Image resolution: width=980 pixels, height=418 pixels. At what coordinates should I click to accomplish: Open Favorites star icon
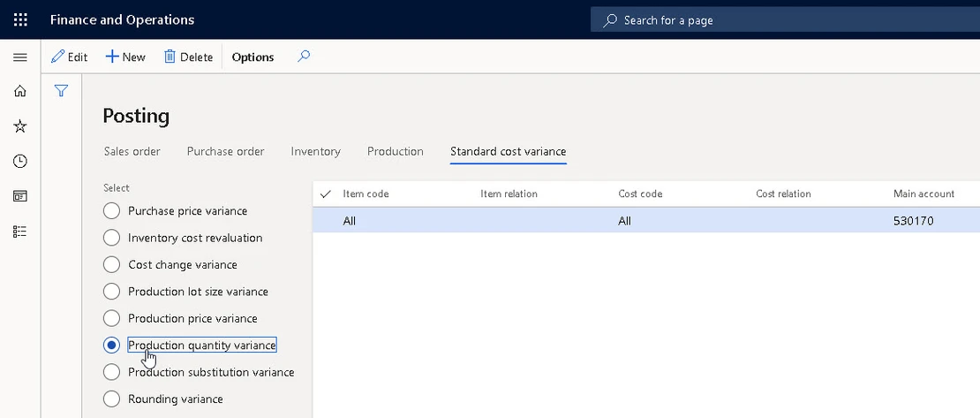(20, 126)
